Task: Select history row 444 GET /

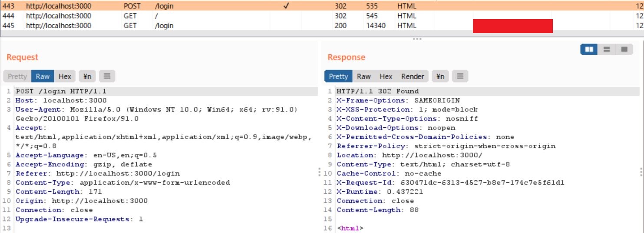Action: pos(322,16)
